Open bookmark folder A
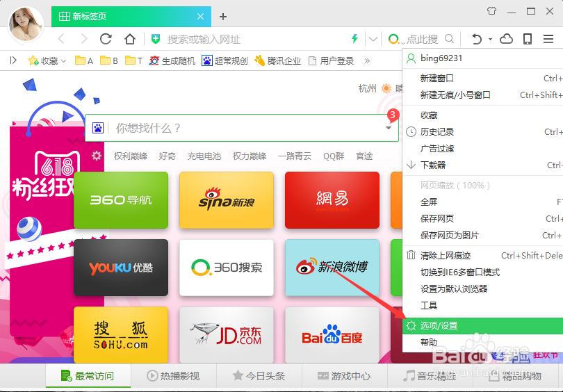Viewport: 563px width, 392px height. coord(84,60)
